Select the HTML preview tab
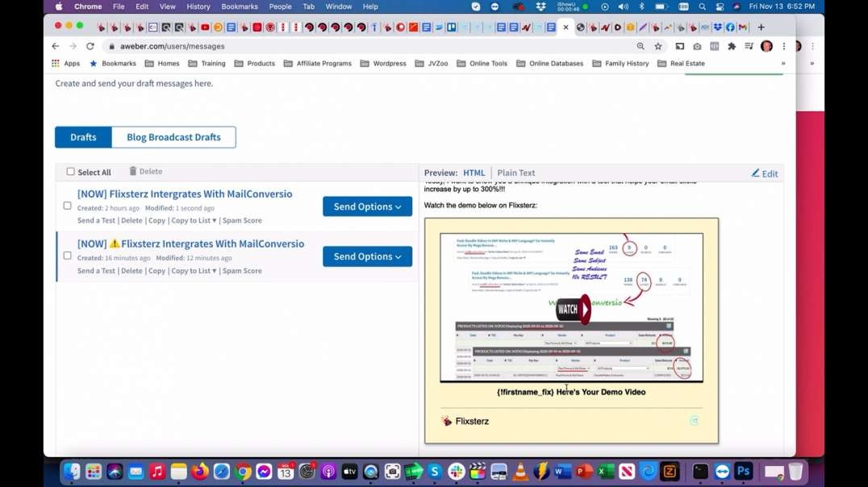This screenshot has width=868, height=487. 474,173
